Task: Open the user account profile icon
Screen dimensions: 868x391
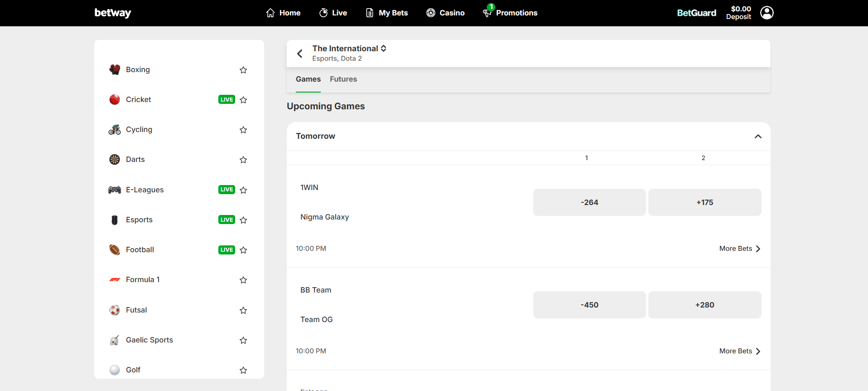Action: pyautogui.click(x=767, y=13)
